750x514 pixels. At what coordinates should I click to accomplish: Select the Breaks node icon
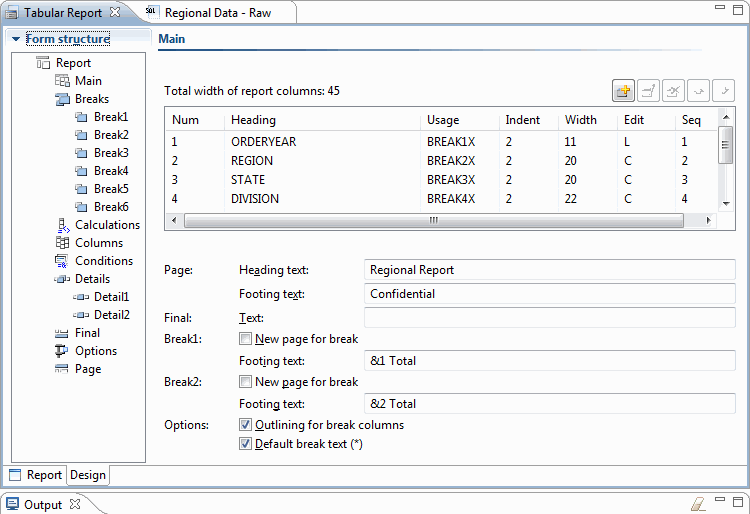pyautogui.click(x=62, y=99)
